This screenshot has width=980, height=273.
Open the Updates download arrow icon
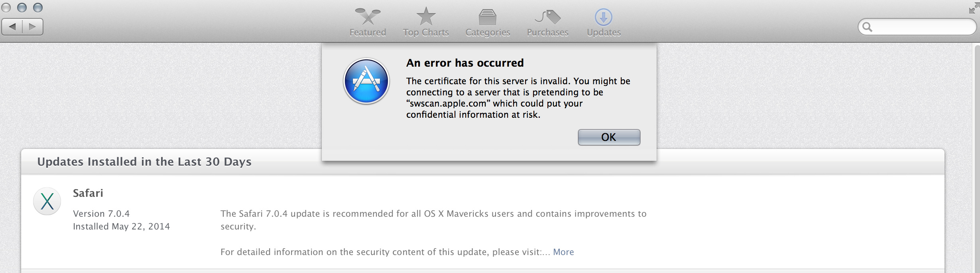pos(603,17)
